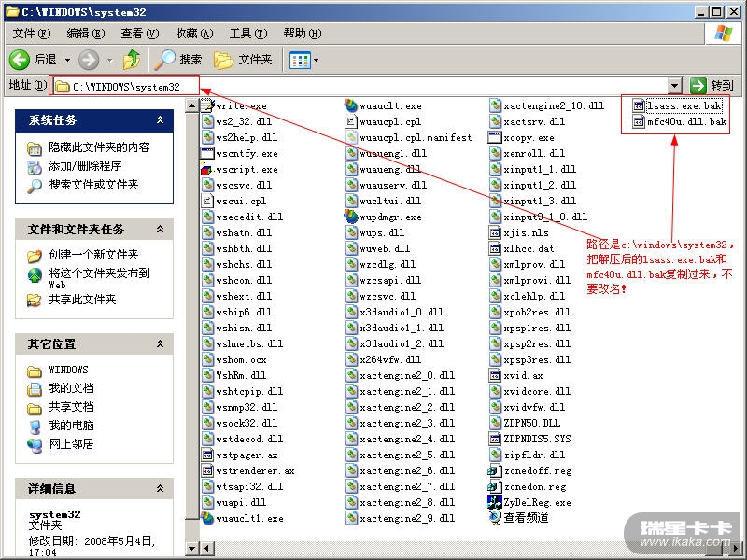Select the wscui.cpl file icon
Image resolution: width=747 pixels, height=560 pixels.
coord(207,201)
